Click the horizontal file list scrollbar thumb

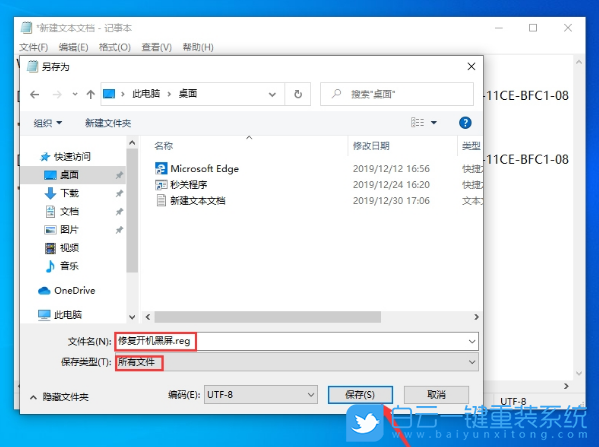[267, 317]
